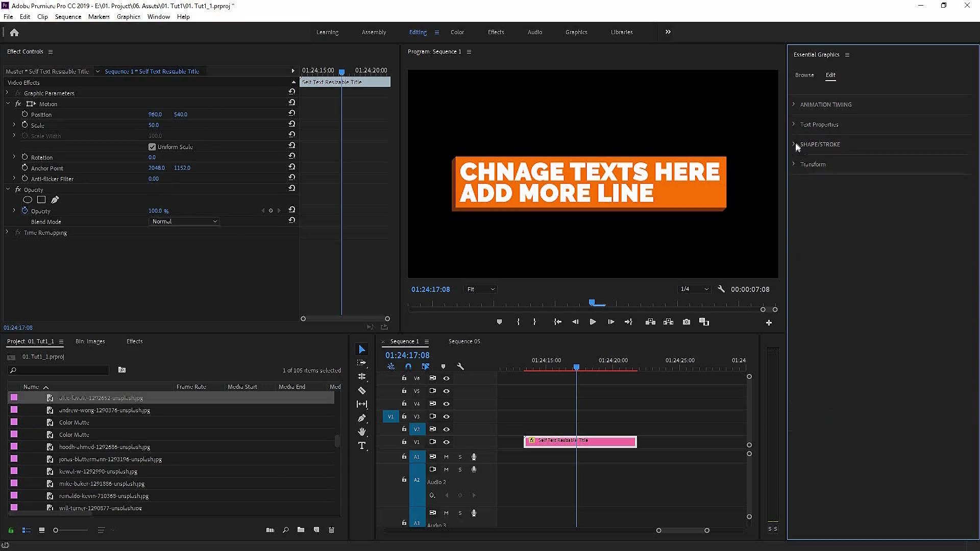
Task: Toggle Linked Selection in timeline
Action: (426, 366)
